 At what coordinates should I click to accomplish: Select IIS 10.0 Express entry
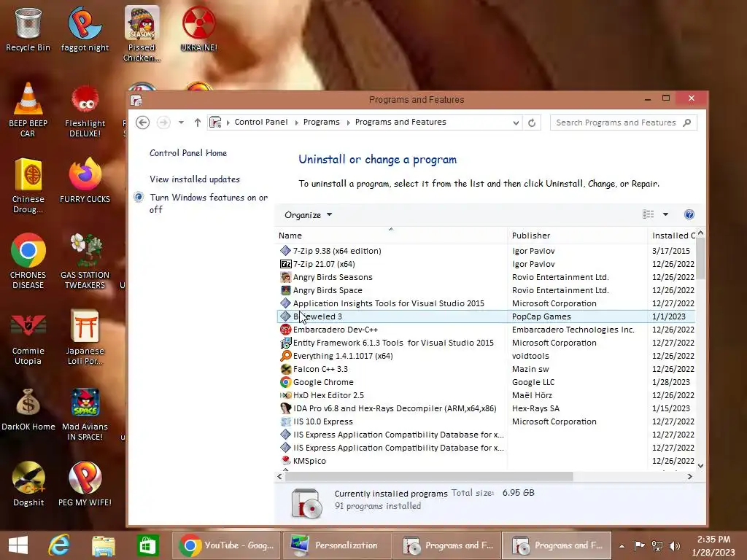pos(486,421)
